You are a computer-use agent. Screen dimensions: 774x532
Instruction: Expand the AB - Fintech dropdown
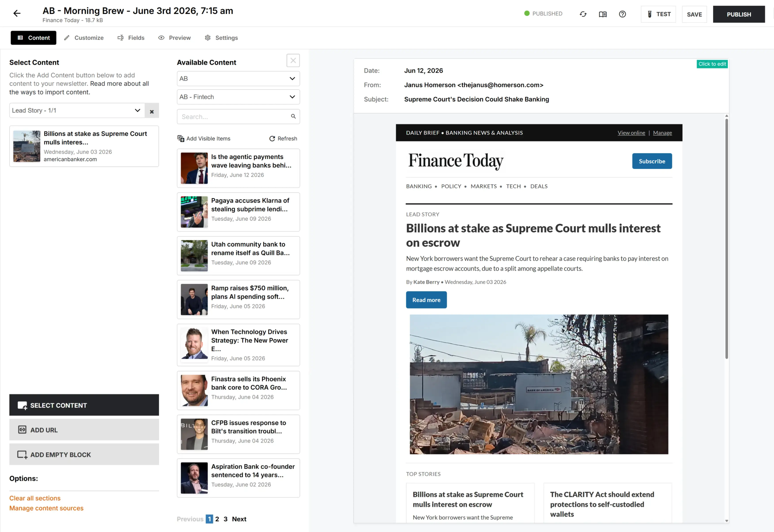click(238, 97)
